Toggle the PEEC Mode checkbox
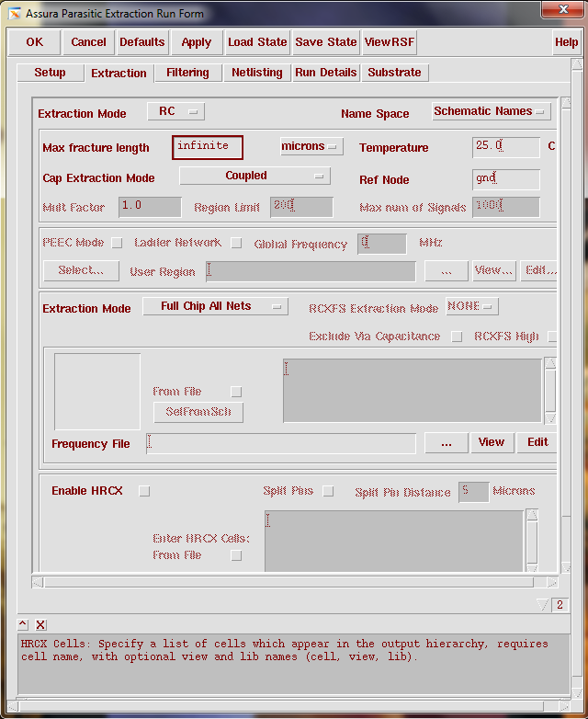Image resolution: width=588 pixels, height=719 pixels. (118, 243)
